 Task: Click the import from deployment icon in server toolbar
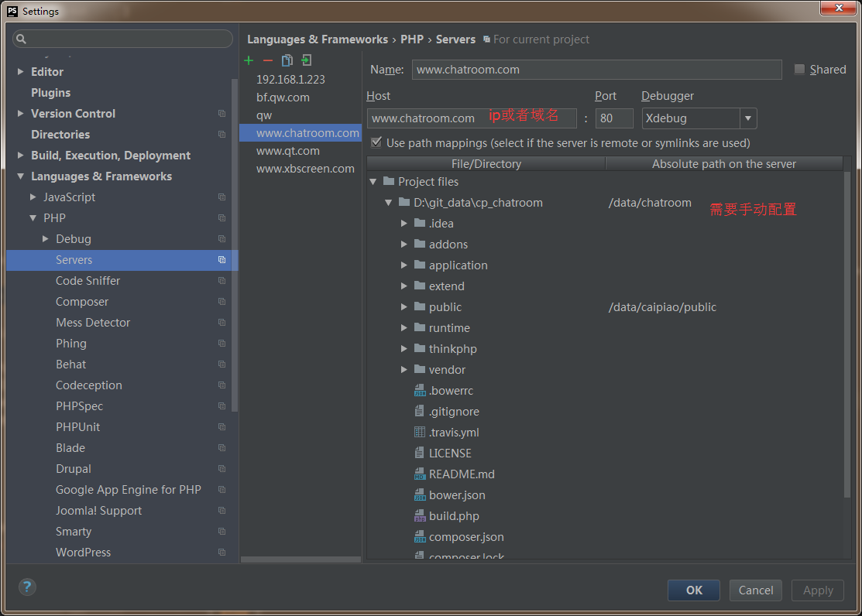(x=306, y=60)
